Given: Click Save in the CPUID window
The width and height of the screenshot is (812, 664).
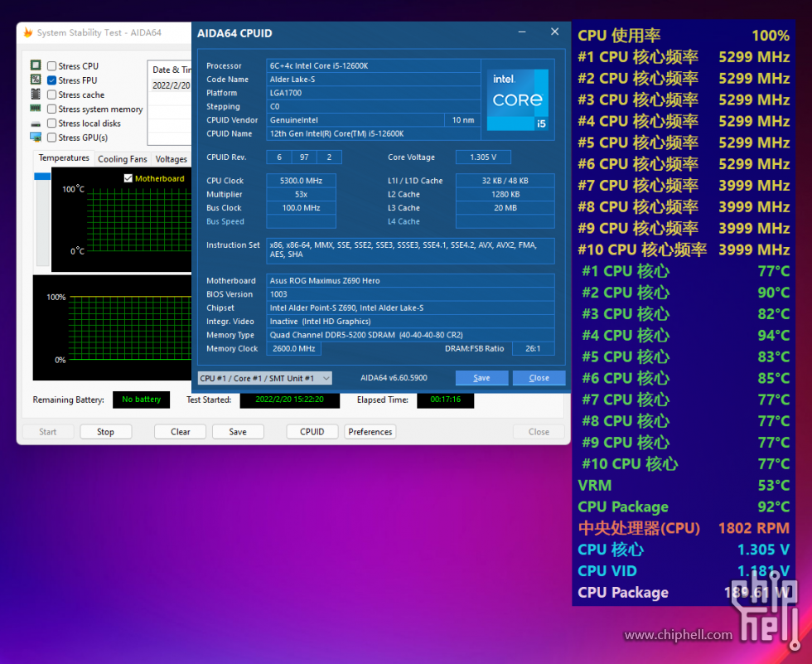Looking at the screenshot, I should pyautogui.click(x=481, y=378).
